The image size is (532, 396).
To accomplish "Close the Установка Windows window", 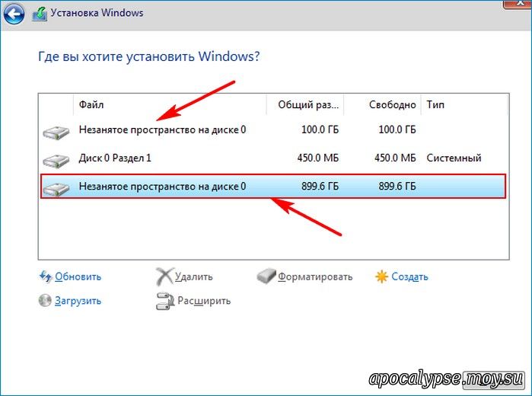I will tap(518, 3).
